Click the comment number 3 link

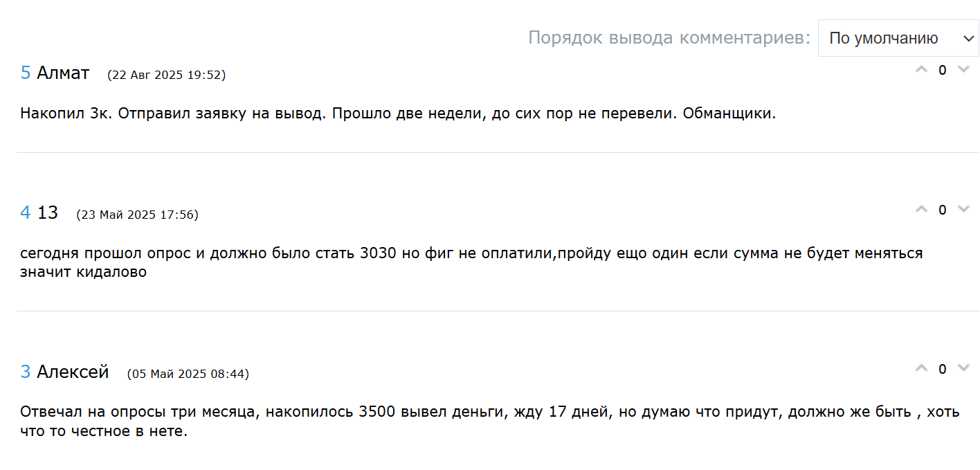click(x=26, y=372)
